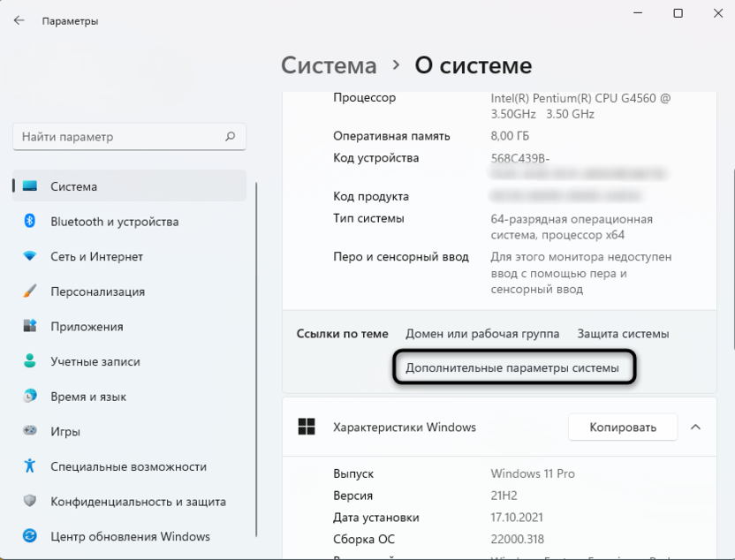Viewport: 735px width, 560px height.
Task: Click the Windows Update refresh icon
Action: pos(30,535)
